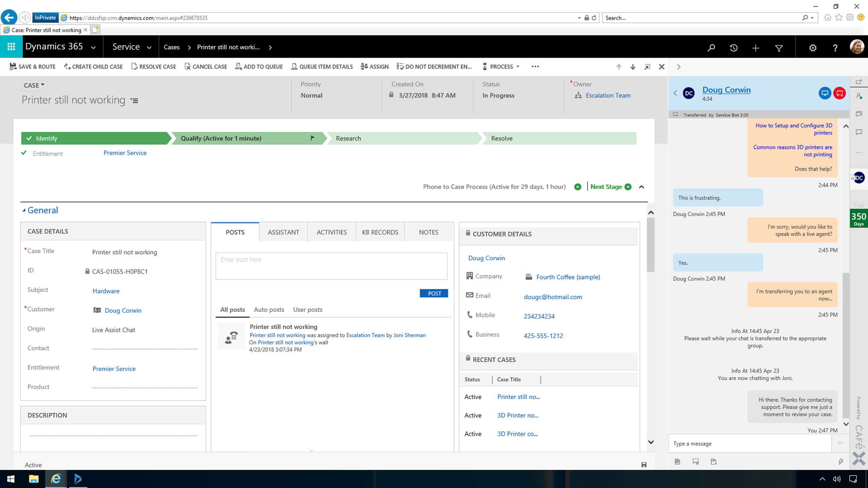Click Save & Route command

pyautogui.click(x=33, y=67)
